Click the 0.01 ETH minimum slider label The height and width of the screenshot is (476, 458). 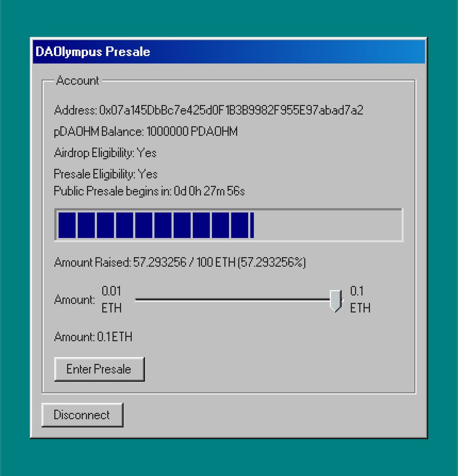(112, 299)
